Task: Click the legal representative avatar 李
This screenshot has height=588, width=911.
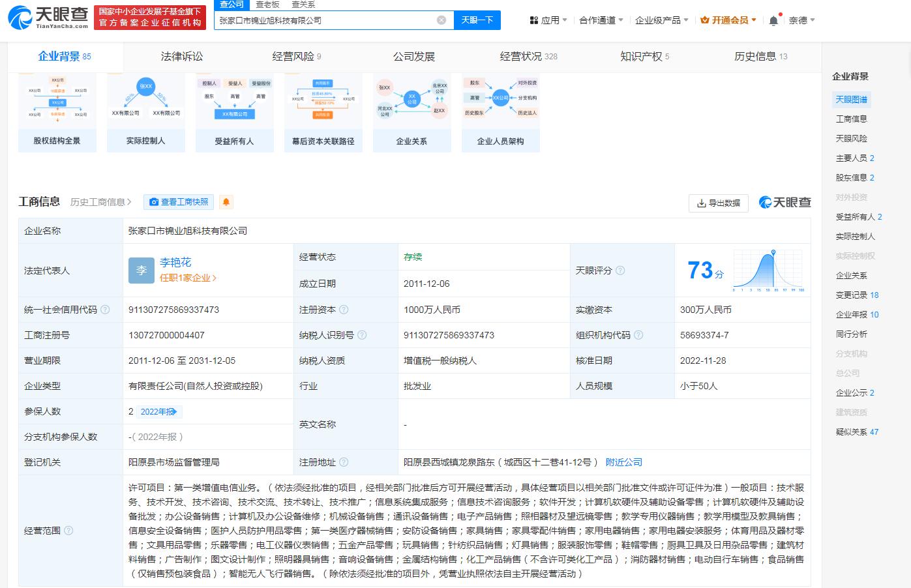Action: pyautogui.click(x=142, y=271)
